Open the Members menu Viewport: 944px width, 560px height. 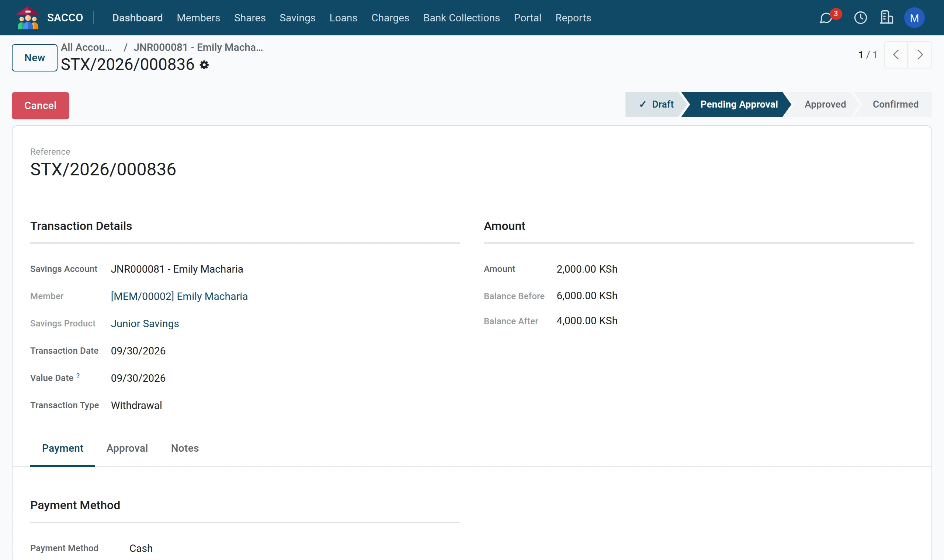point(198,18)
